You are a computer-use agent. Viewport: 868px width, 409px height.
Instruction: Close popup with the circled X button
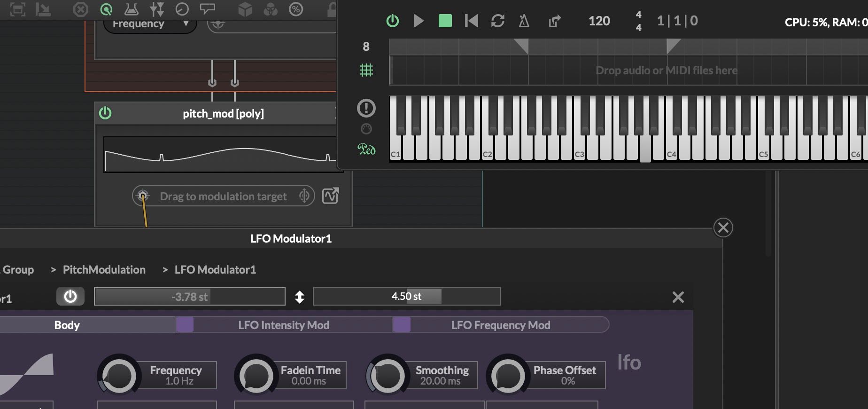(723, 228)
